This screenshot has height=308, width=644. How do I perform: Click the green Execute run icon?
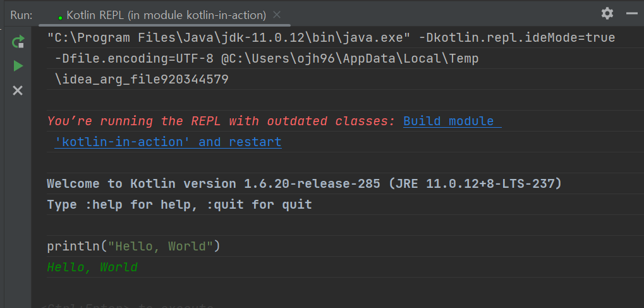18,66
